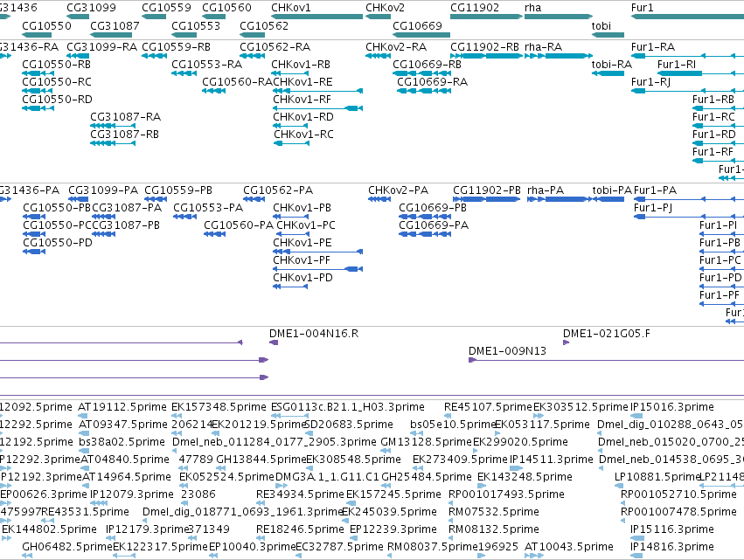Select transcript CG10559-RB
Viewport: 744px width, 560px height.
coord(176,47)
